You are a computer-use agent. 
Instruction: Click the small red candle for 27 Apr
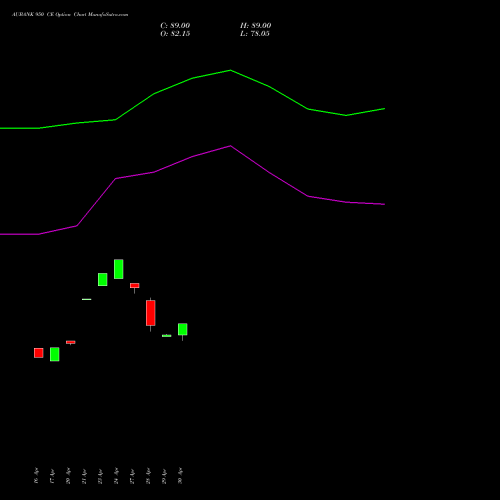point(135,286)
